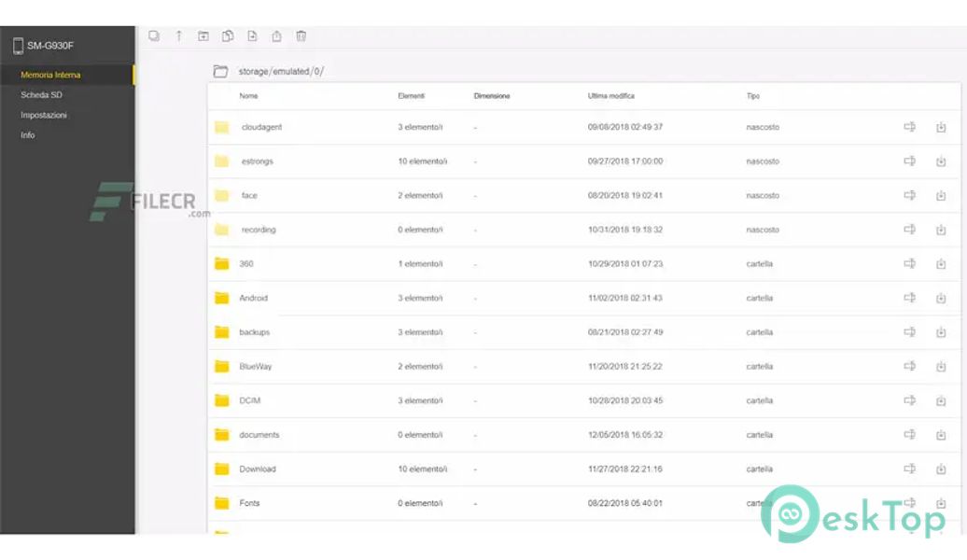The width and height of the screenshot is (967, 560).
Task: Click rename icon in Download row
Action: pyautogui.click(x=910, y=469)
